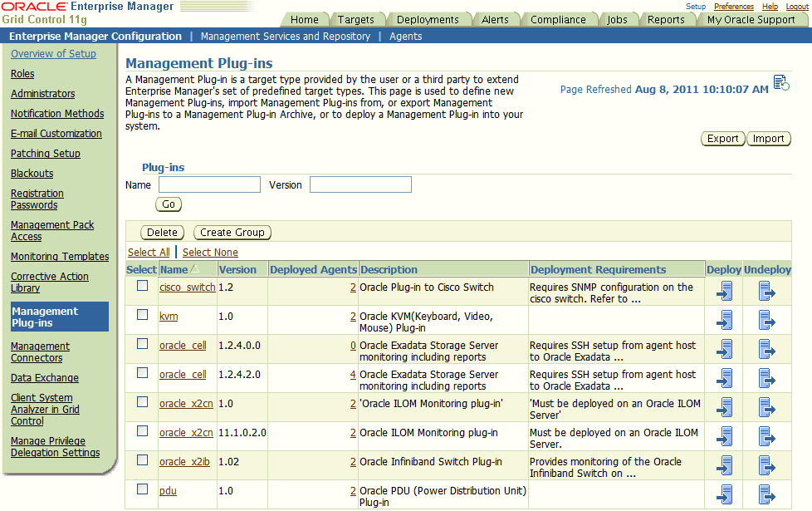Screen dimensions: 812x511
Task: Sort by the Version column header
Action: [x=237, y=269]
